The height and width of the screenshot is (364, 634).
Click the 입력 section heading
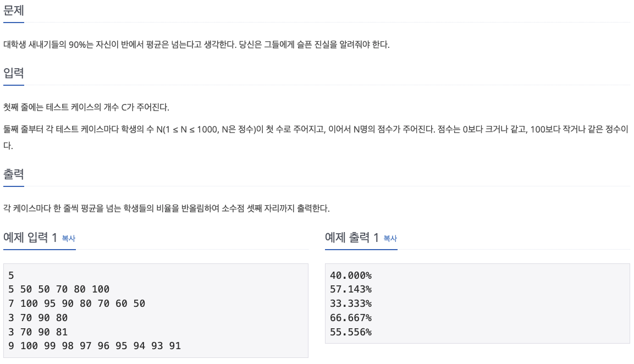pyautogui.click(x=14, y=73)
